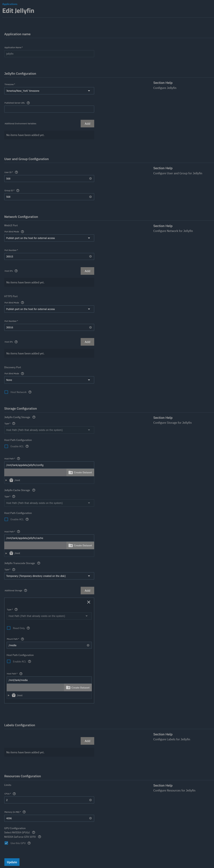This screenshot has height=868, width=214.
Task: Open help for Jellyfin Transcode Storage
Action: [x=38, y=563]
